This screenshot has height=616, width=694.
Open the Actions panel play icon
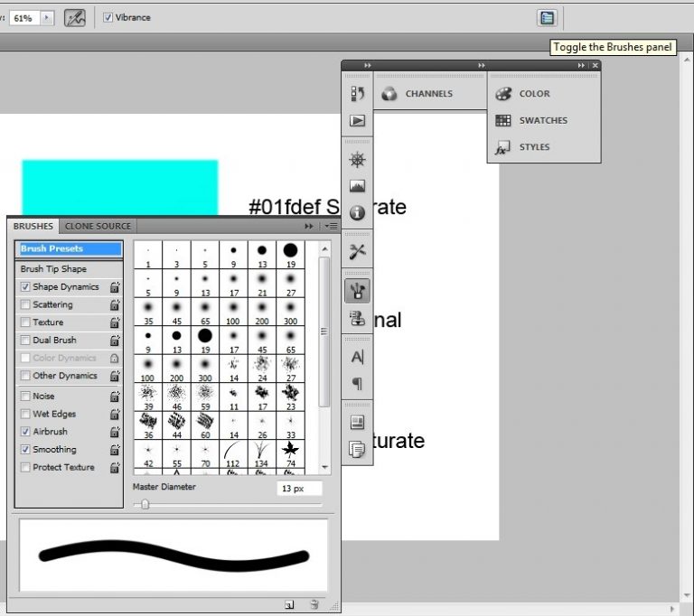357,120
